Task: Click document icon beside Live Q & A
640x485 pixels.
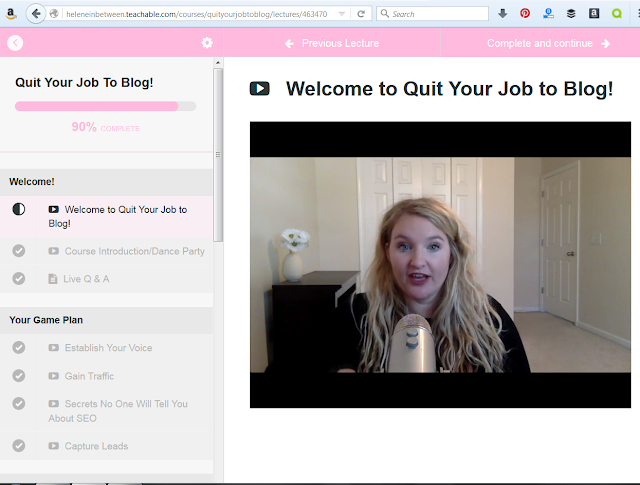Action: [x=53, y=279]
